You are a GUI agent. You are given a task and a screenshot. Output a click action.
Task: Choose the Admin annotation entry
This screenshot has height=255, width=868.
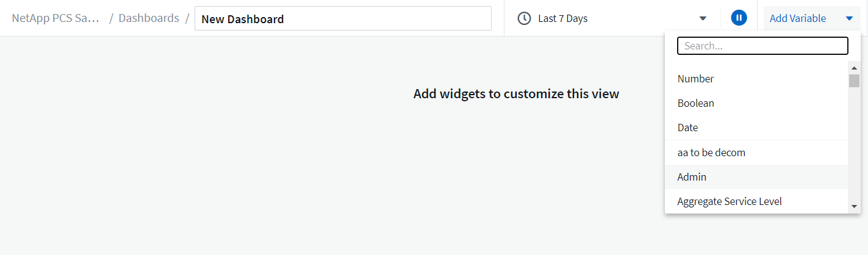coord(692,177)
